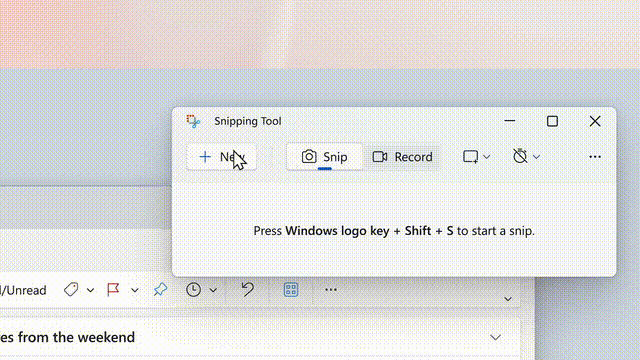
Task: Click the 'from the weekend' message subject
Action: tap(67, 337)
